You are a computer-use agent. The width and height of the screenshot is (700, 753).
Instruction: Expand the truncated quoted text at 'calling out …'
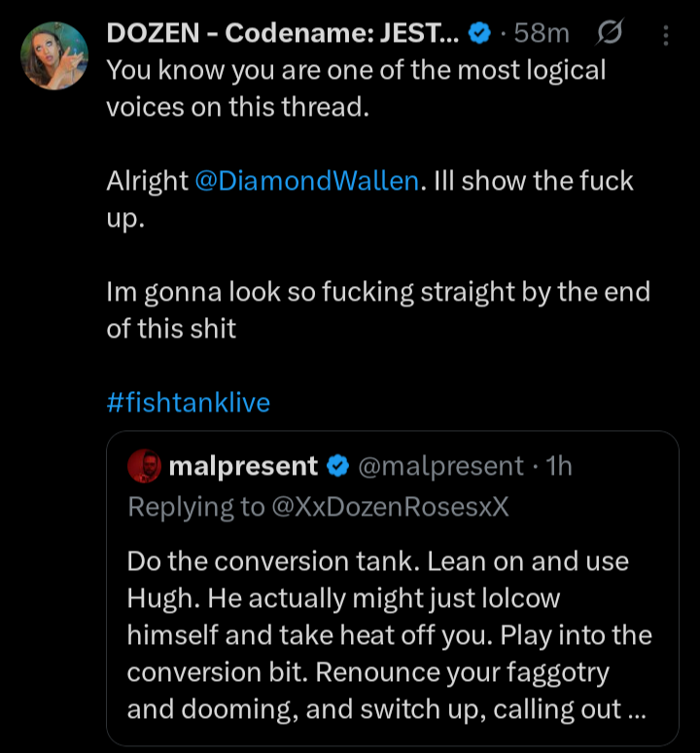point(570,709)
